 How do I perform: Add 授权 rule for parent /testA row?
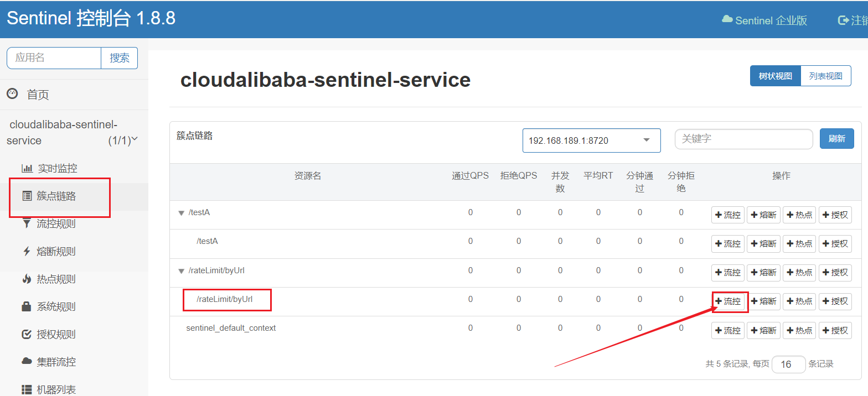[x=835, y=215]
